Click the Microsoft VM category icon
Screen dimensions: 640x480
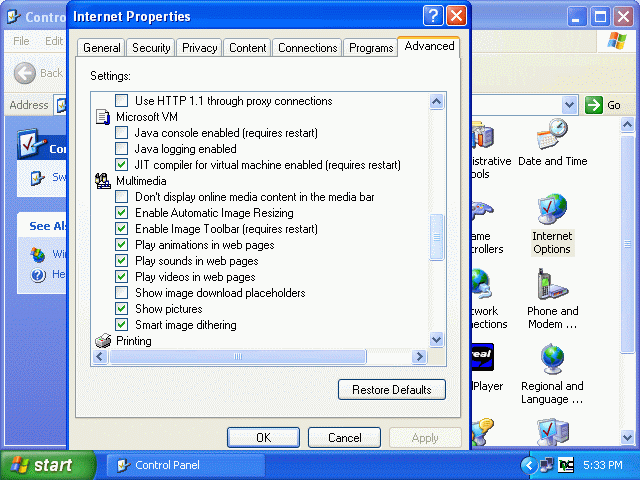pyautogui.click(x=103, y=117)
